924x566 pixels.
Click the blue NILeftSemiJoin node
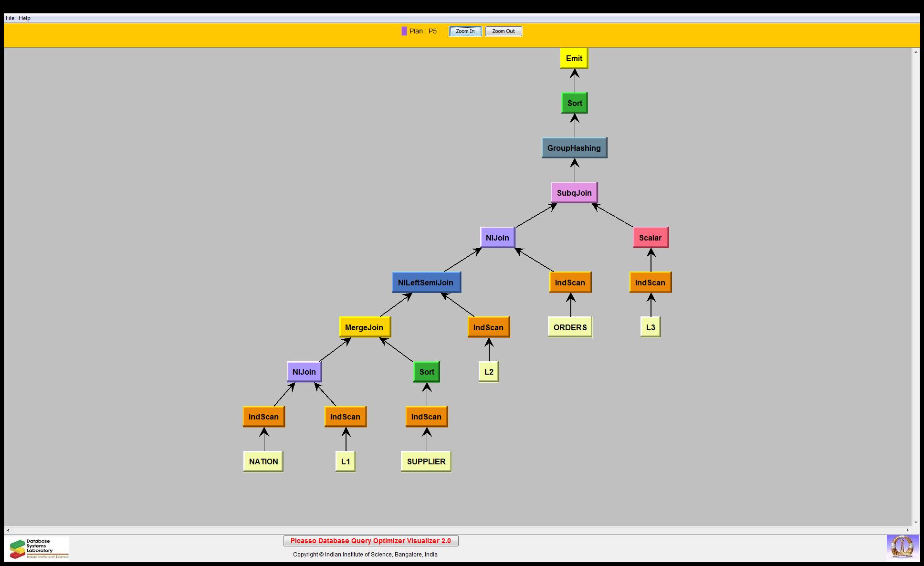coord(426,283)
